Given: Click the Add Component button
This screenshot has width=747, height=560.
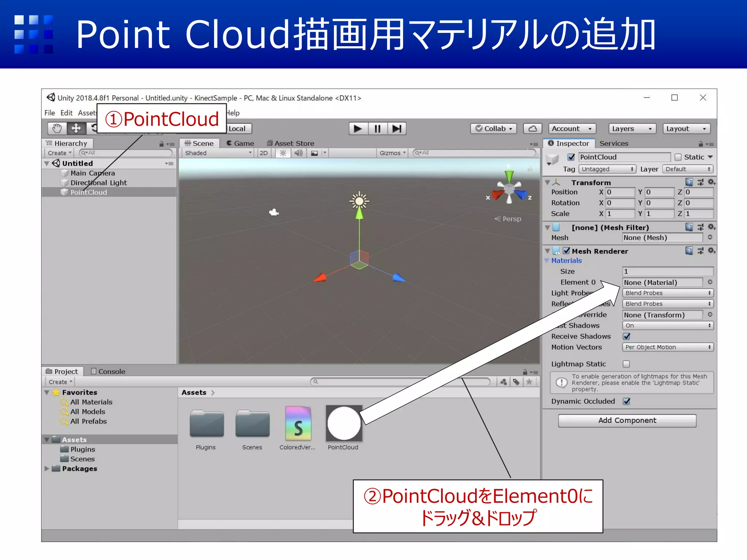Looking at the screenshot, I should point(627,420).
